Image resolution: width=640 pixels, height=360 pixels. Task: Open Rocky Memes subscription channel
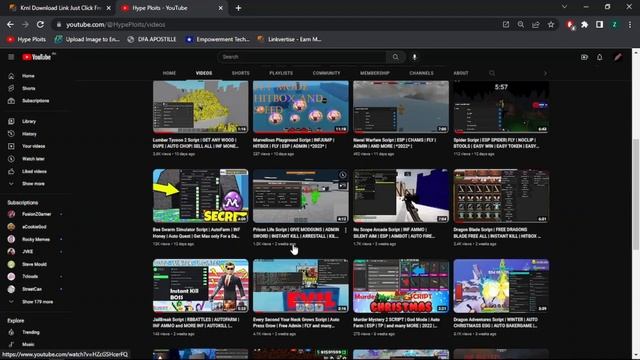[35, 239]
